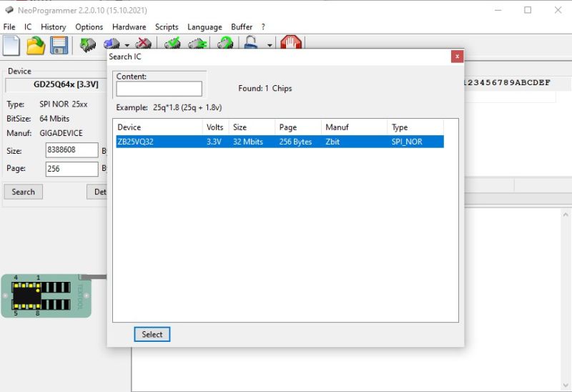Click the Zbit manufacturer cell
572x392 pixels.
click(332, 142)
